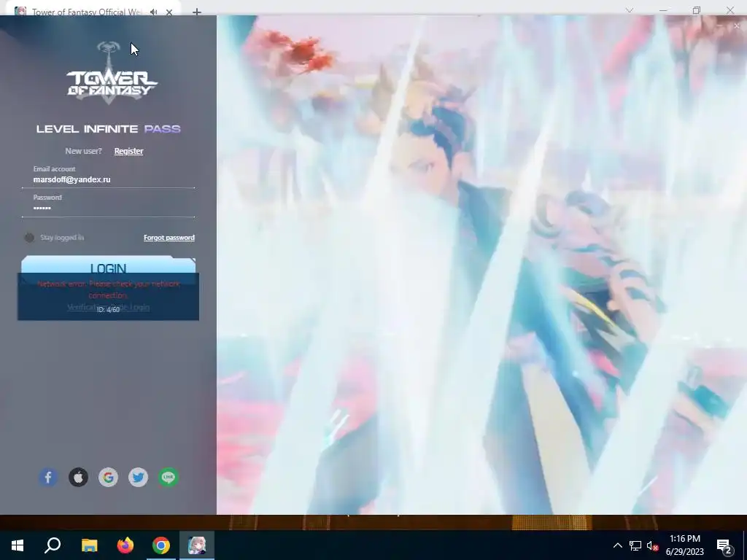Viewport: 747px width, 560px height.
Task: Open the tab search chevron dropdown
Action: click(630, 10)
